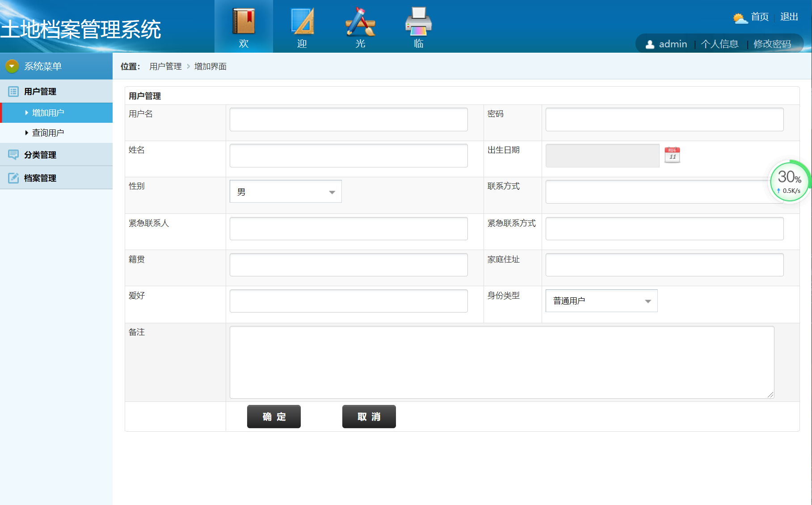The height and width of the screenshot is (505, 812).
Task: Open the 修改密码 change password link
Action: click(772, 44)
